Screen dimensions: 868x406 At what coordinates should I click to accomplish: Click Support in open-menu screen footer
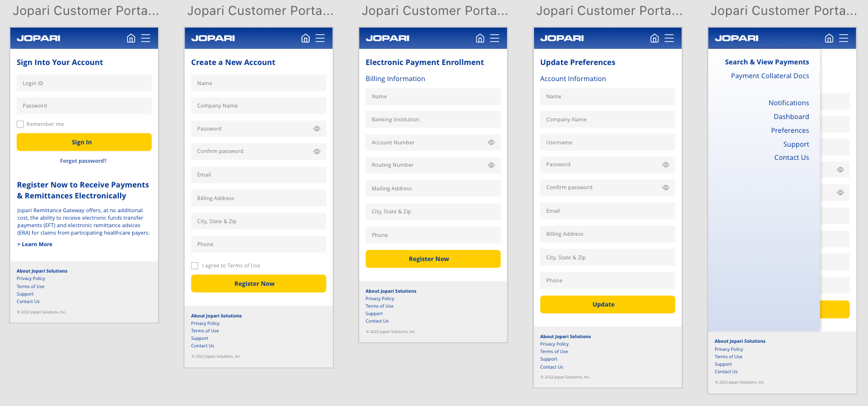point(723,364)
